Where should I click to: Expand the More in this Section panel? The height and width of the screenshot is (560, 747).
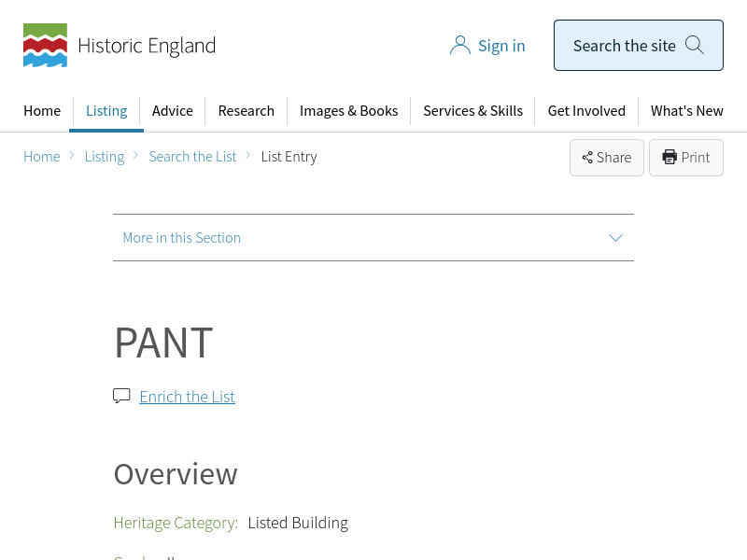tap(373, 238)
